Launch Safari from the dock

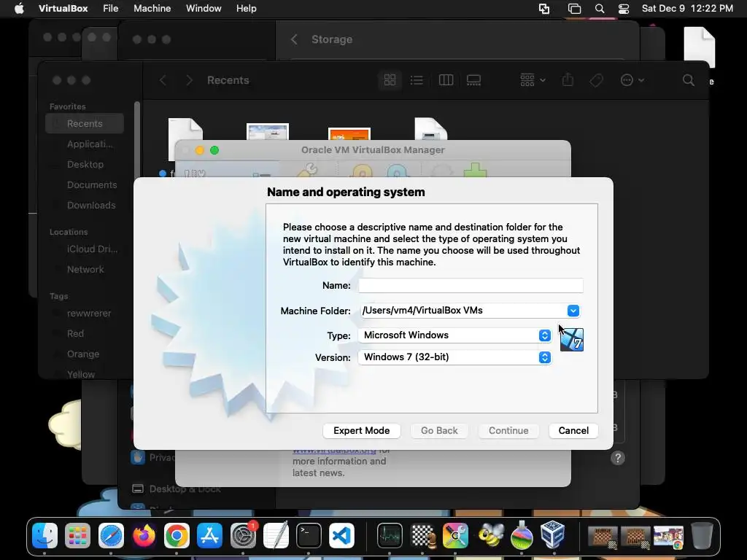[111, 535]
